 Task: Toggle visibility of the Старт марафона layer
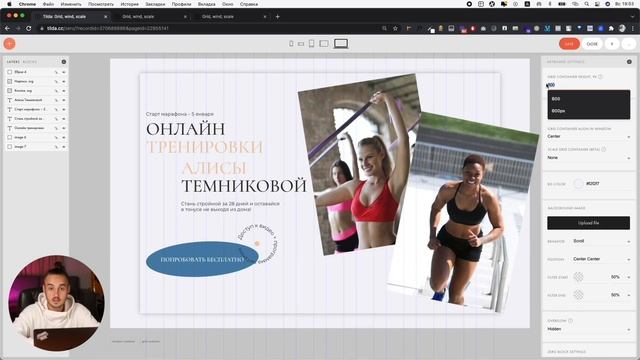[x=64, y=109]
